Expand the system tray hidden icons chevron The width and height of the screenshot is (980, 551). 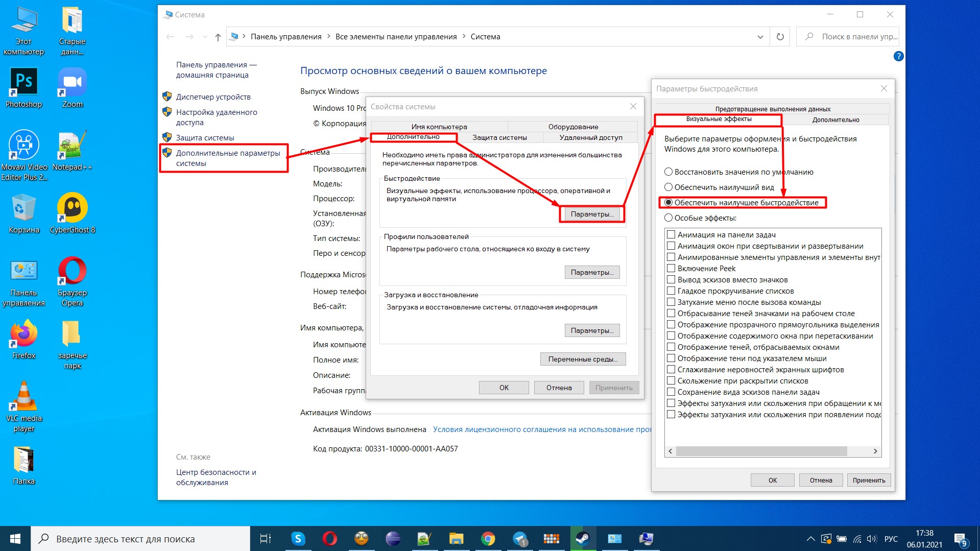coord(810,539)
